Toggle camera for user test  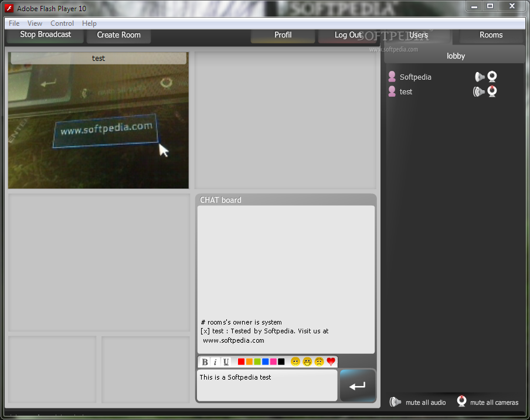(x=492, y=91)
